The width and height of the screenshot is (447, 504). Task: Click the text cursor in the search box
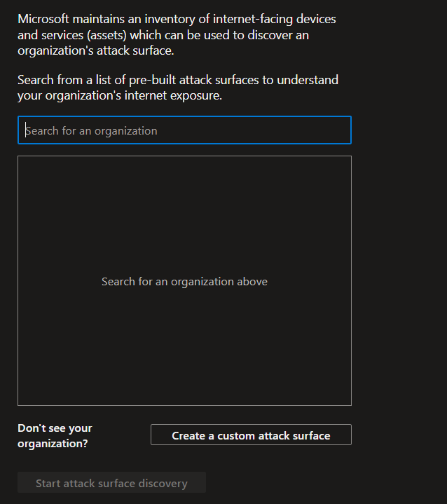[x=26, y=130]
